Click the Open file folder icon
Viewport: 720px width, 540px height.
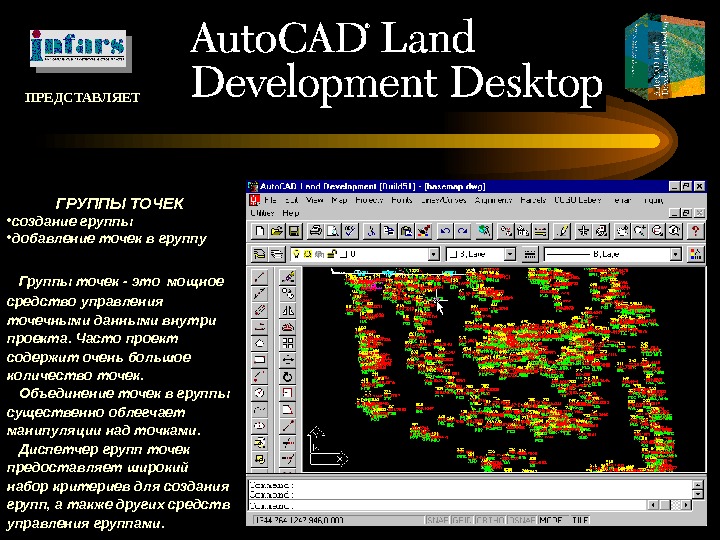(277, 231)
